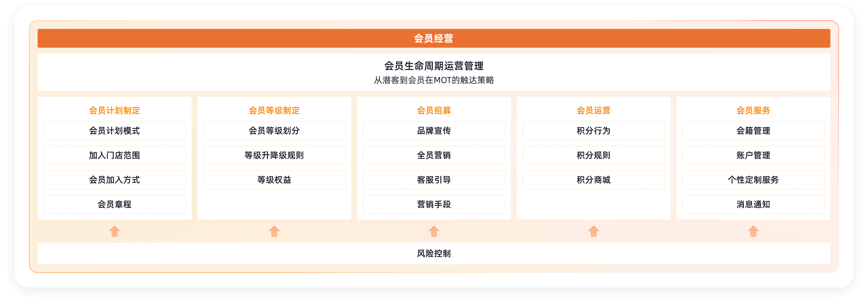The image size is (868, 299).
Task: Click the up arrow below 会员运营
Action: click(593, 231)
